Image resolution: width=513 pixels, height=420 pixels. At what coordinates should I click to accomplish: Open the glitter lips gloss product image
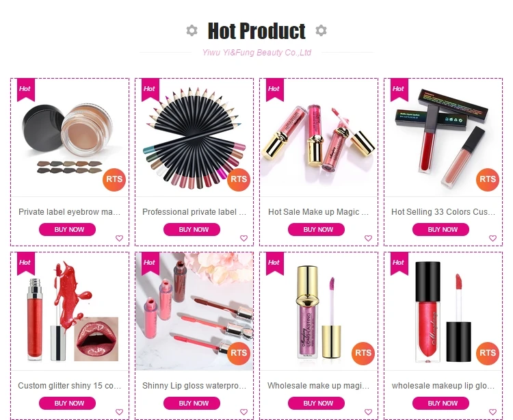point(70,311)
